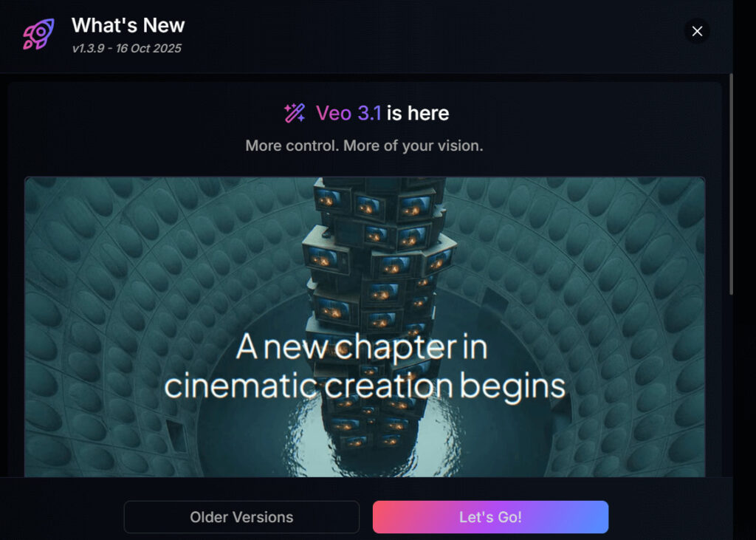Click the Let's Go! gradient button
Viewport: 756px width, 540px height.
(x=490, y=517)
